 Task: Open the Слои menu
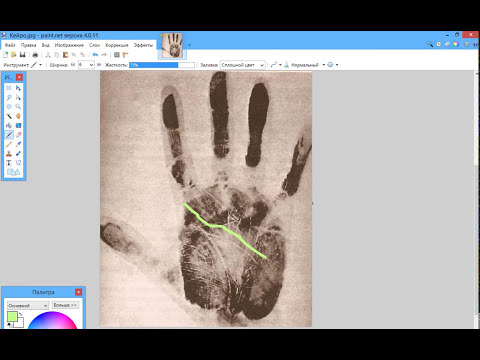(94, 45)
